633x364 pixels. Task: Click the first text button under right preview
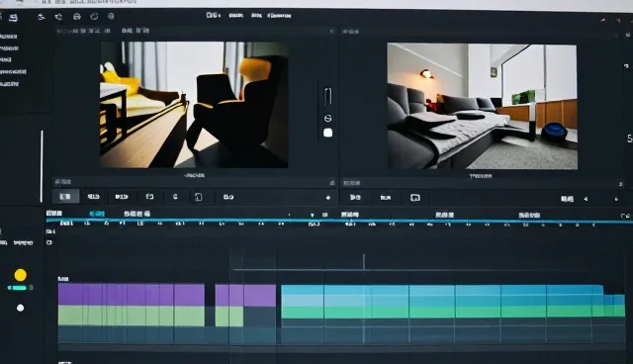click(x=355, y=198)
